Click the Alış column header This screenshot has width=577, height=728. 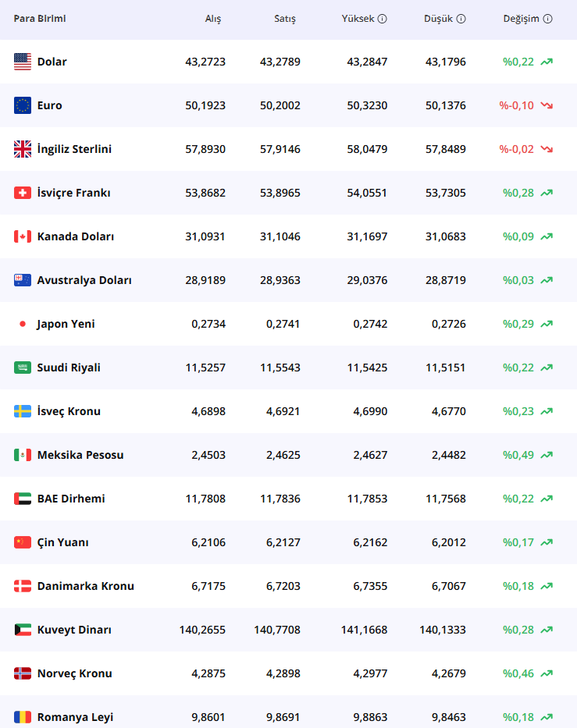click(212, 19)
